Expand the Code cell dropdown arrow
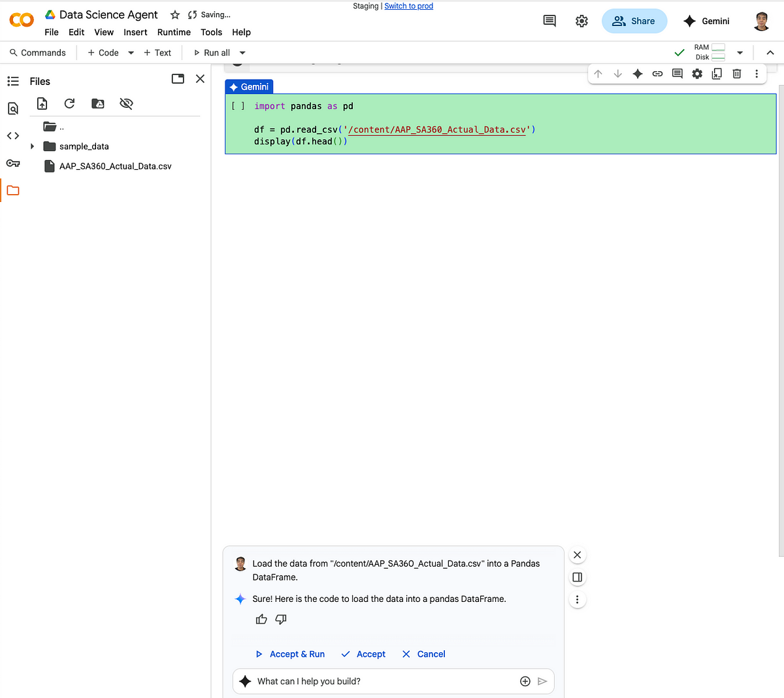The height and width of the screenshot is (698, 784). pyautogui.click(x=131, y=53)
